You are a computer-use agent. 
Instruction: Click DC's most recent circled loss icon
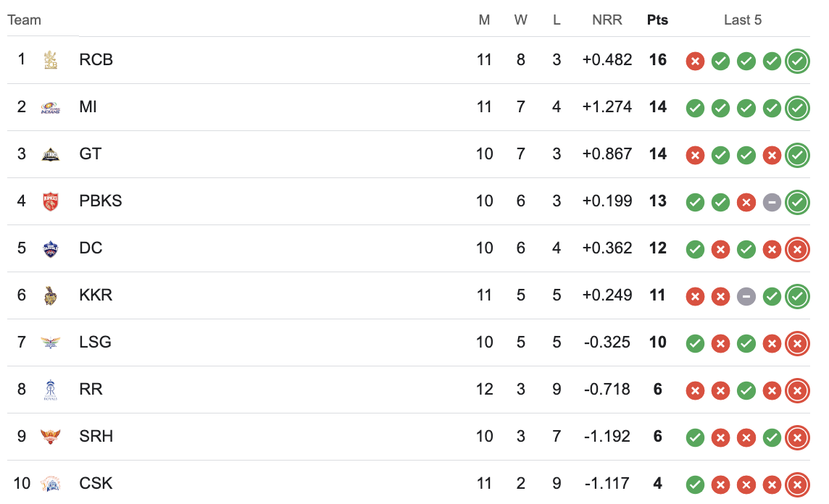tap(797, 249)
